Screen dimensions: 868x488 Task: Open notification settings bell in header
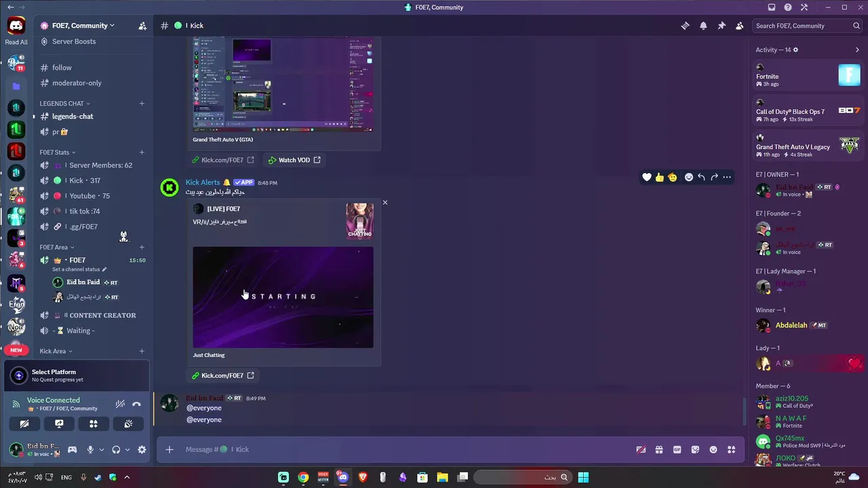pyautogui.click(x=703, y=26)
